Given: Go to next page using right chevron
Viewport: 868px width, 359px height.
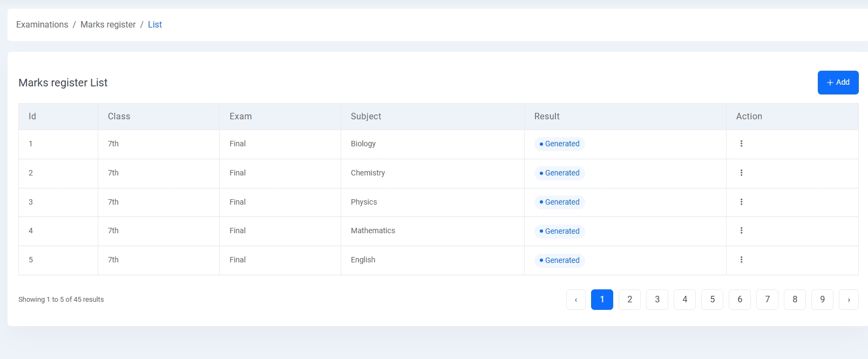Looking at the screenshot, I should [849, 300].
